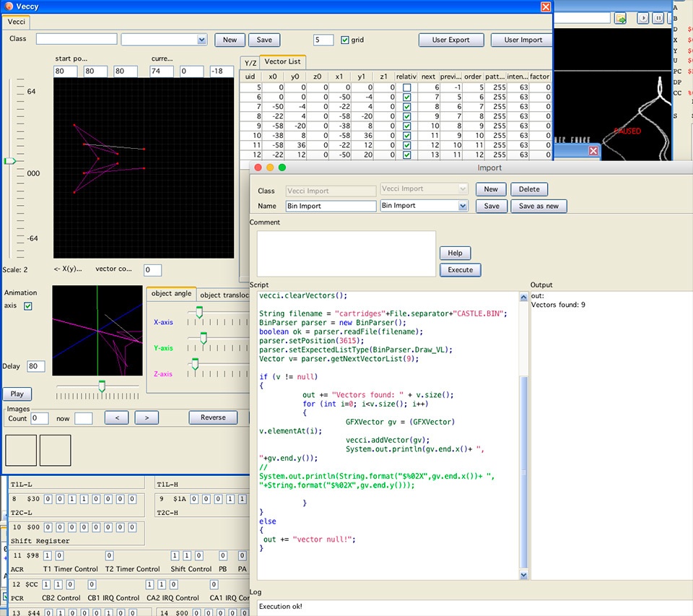Screen dimensions: 693x616
Task: Adjust the X-axis angle slider handle
Action: [199, 312]
